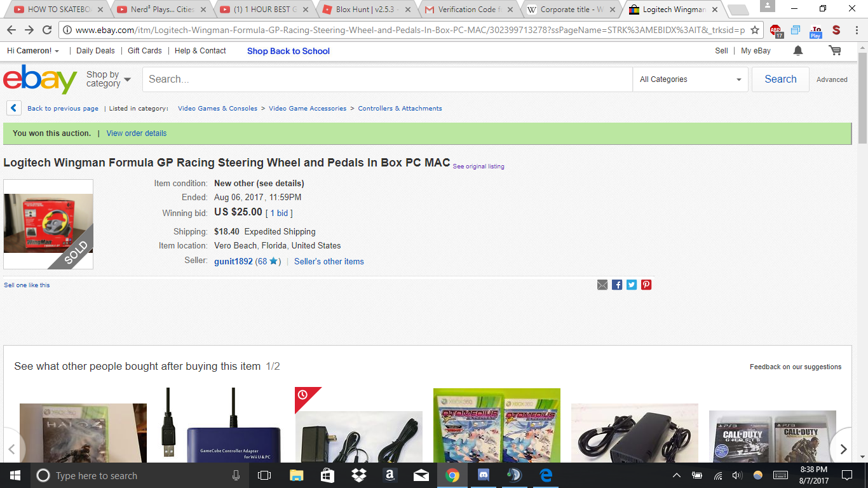Click the Search button
Screen dimensions: 868x488
click(780, 79)
